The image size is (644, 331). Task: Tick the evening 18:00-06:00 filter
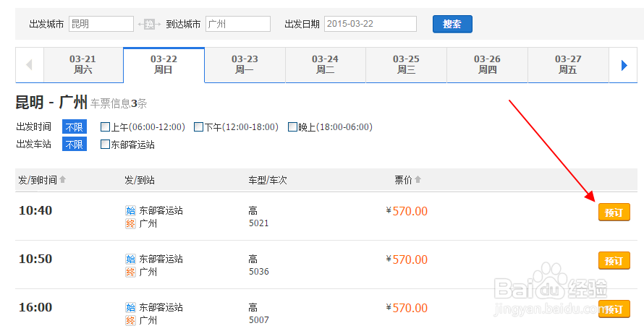[x=292, y=127]
